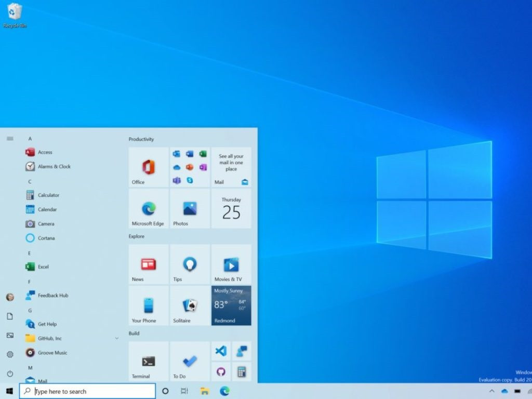Image resolution: width=532 pixels, height=399 pixels.
Task: Show hidden icons in the system tray
Action: 492,391
